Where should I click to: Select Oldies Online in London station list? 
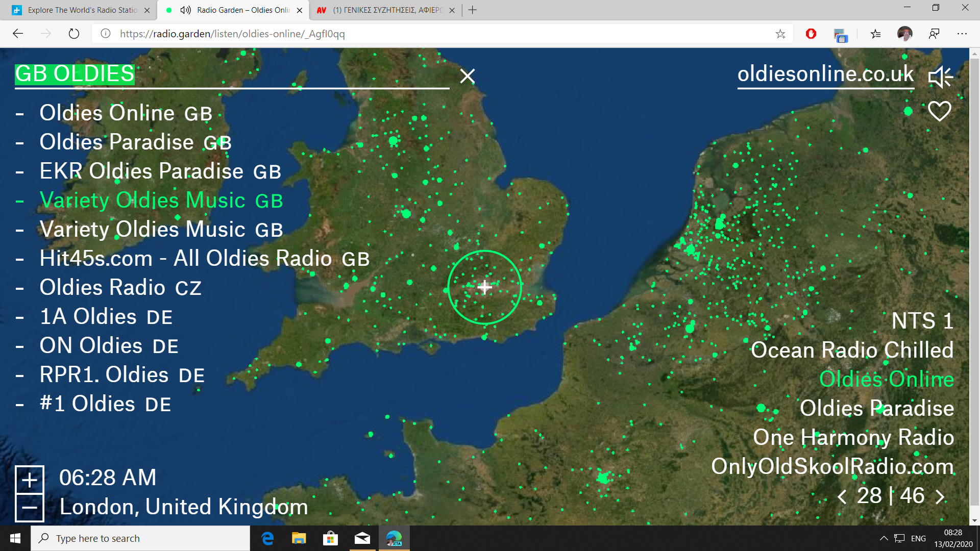(886, 379)
